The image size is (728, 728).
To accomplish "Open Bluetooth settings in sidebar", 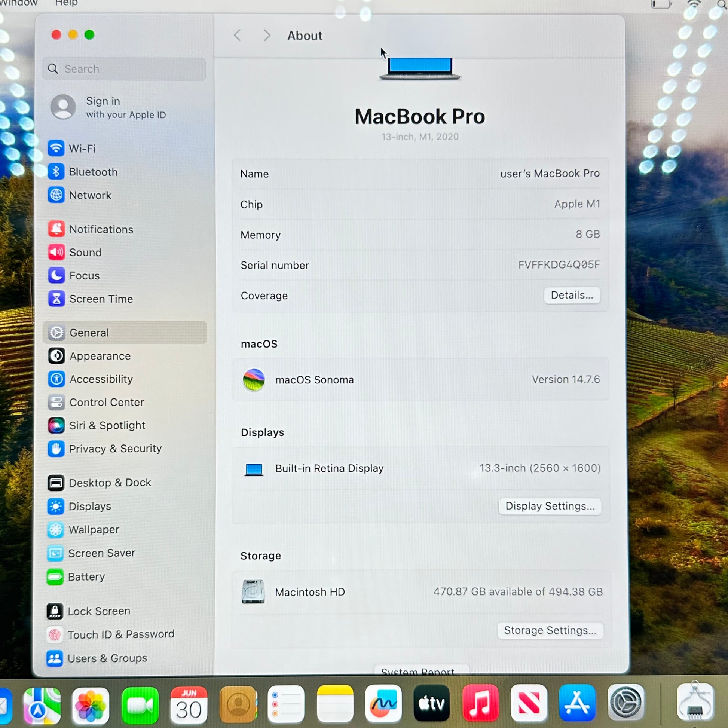I will pos(83,172).
